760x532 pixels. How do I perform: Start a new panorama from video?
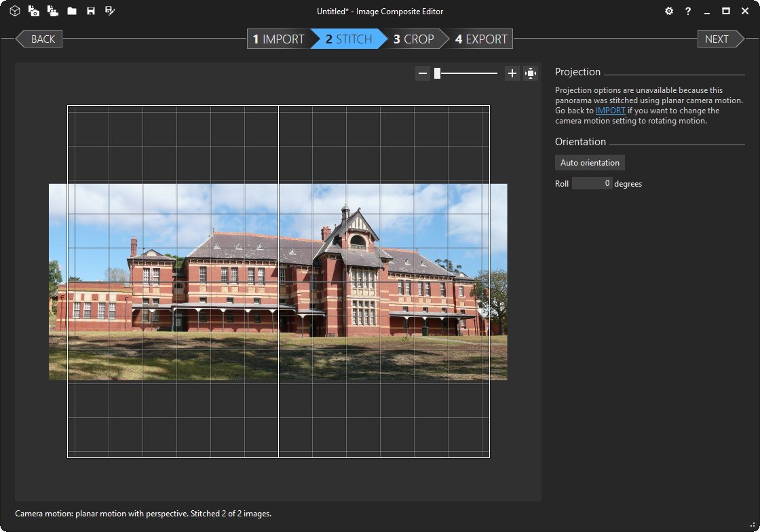coord(52,11)
